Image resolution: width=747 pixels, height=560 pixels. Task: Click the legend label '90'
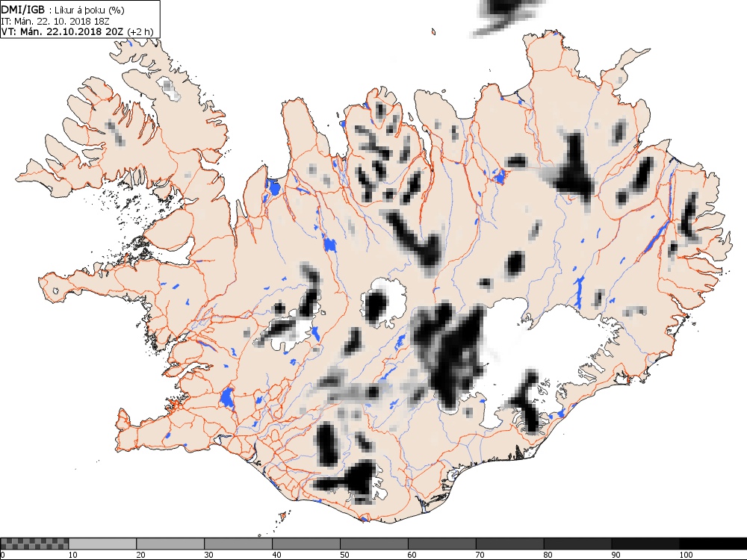point(616,555)
